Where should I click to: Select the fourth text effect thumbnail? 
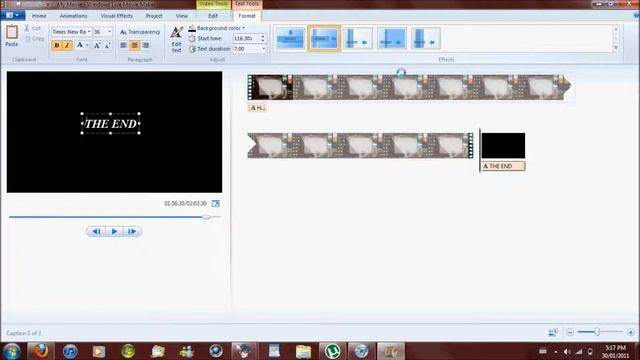391,38
